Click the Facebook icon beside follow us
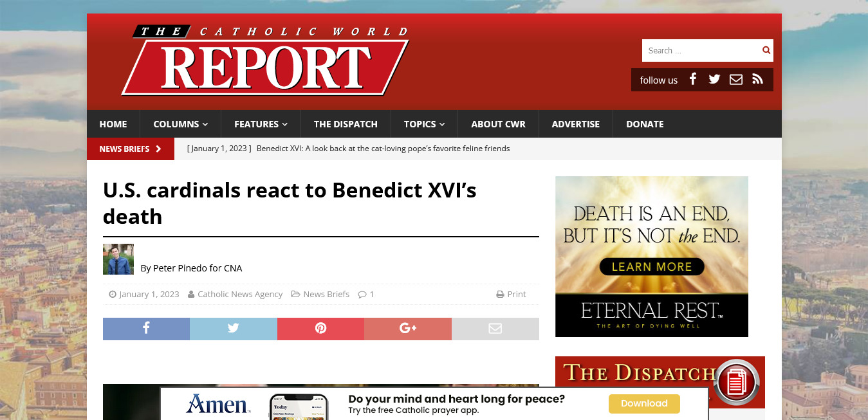The height and width of the screenshot is (420, 868). (693, 79)
